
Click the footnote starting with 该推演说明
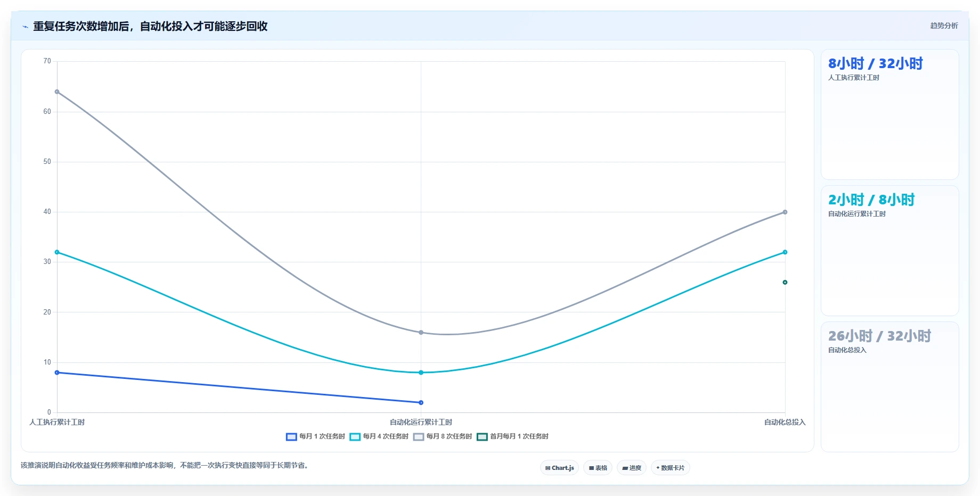pyautogui.click(x=165, y=466)
